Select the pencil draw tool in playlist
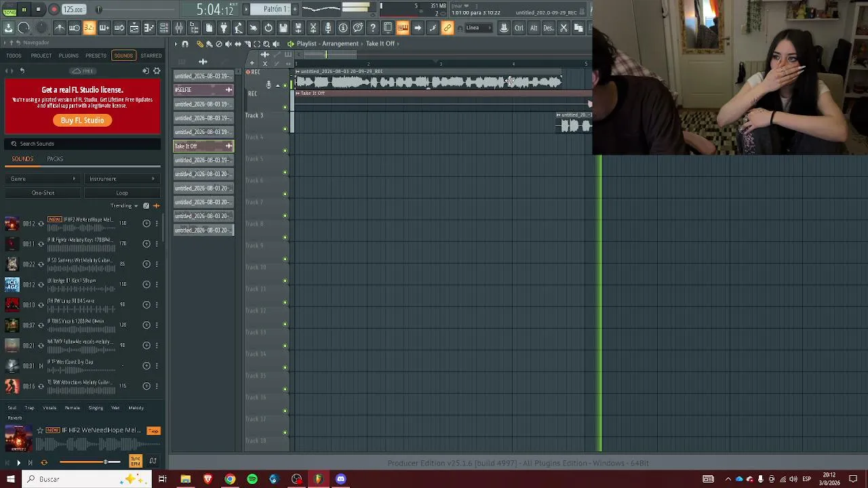 pos(199,44)
